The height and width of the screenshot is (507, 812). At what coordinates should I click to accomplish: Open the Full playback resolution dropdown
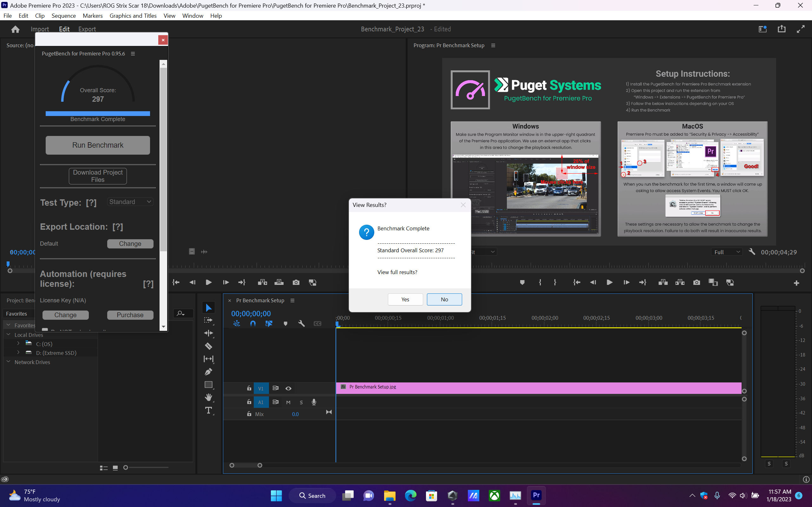726,252
